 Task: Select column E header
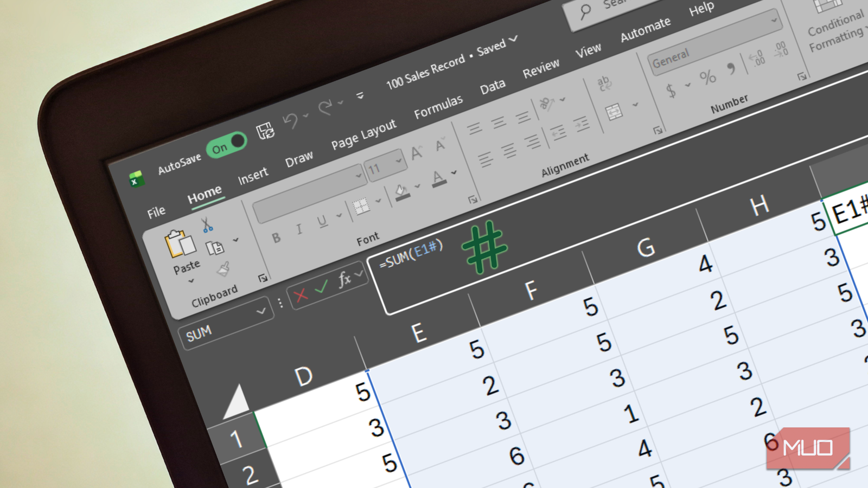click(x=418, y=332)
